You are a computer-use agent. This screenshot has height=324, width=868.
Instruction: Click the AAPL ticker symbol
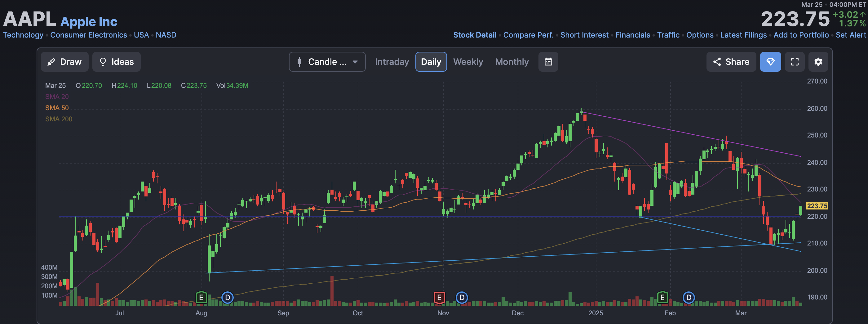point(29,19)
